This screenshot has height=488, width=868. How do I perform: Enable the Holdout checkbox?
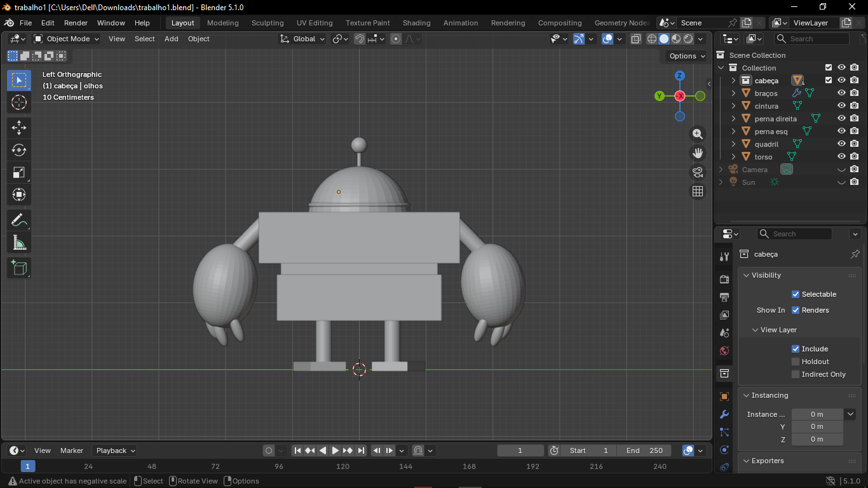pyautogui.click(x=795, y=362)
